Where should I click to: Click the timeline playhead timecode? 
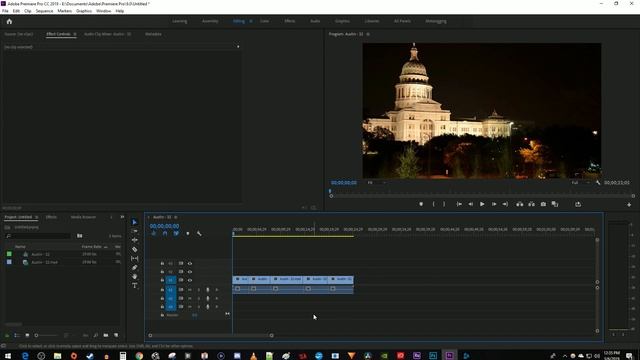coord(164,226)
